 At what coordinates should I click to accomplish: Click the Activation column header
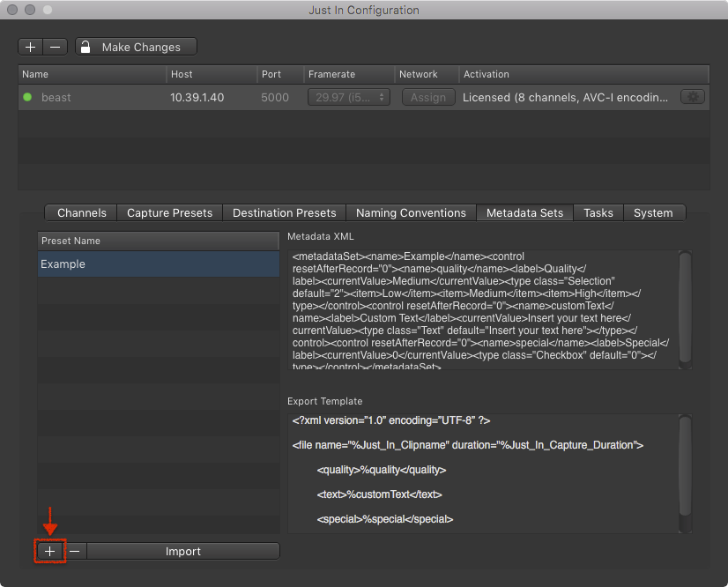click(x=584, y=74)
